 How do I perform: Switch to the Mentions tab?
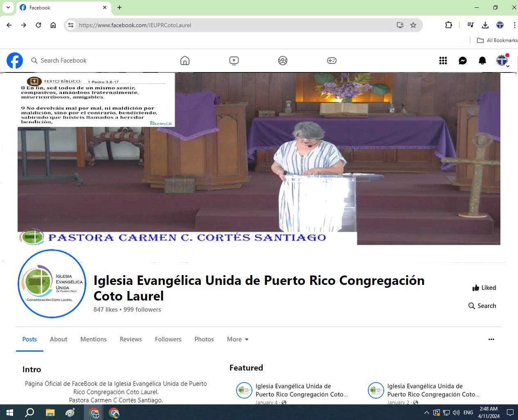pos(93,339)
